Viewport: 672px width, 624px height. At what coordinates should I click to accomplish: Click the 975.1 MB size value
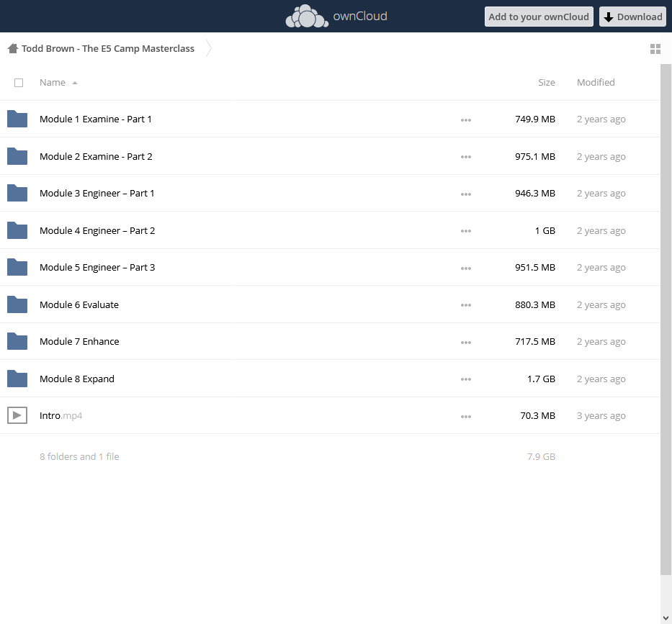(x=535, y=156)
